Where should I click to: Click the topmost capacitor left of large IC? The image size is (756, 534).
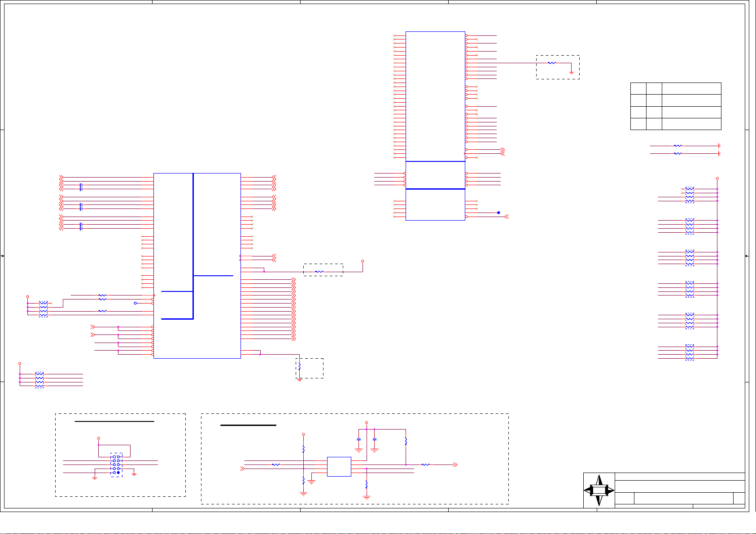click(x=81, y=187)
